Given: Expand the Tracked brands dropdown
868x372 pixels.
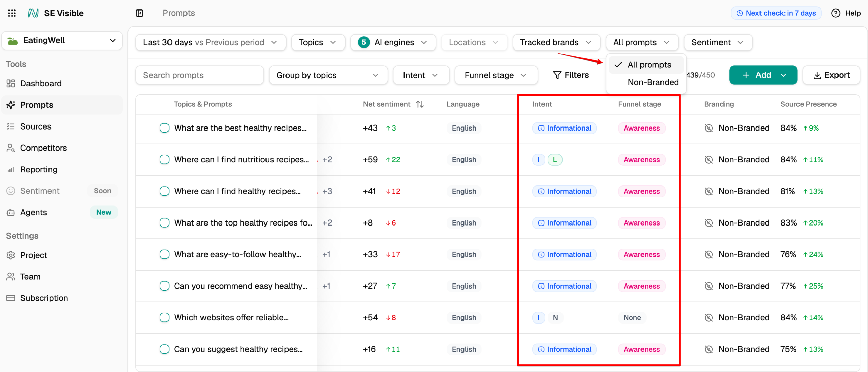Looking at the screenshot, I should 556,42.
